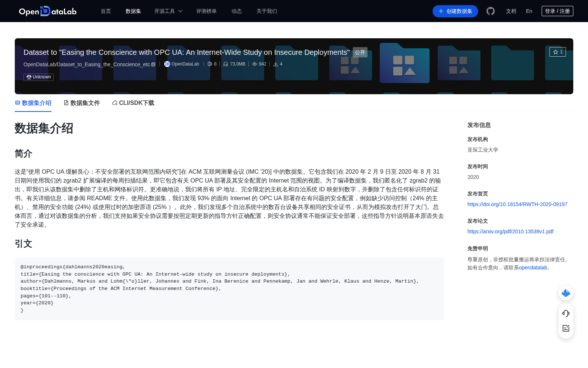Switch language to En
The height and width of the screenshot is (368, 588).
pyautogui.click(x=529, y=11)
